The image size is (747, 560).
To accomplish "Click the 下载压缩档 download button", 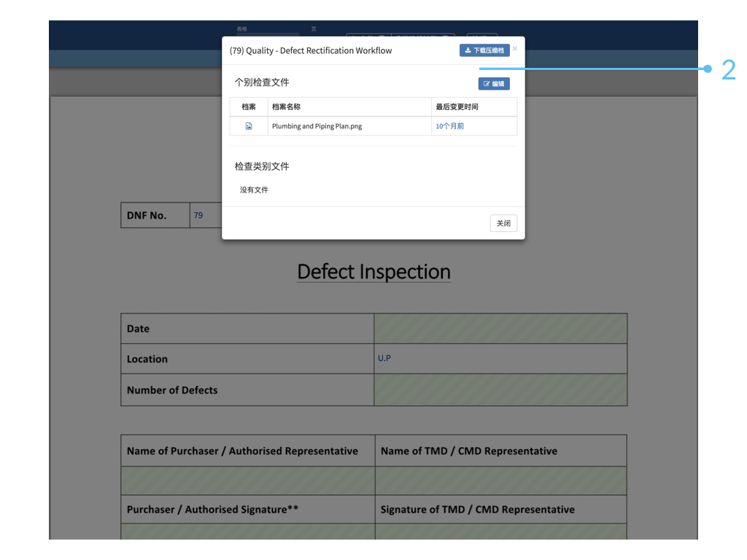I will click(484, 50).
